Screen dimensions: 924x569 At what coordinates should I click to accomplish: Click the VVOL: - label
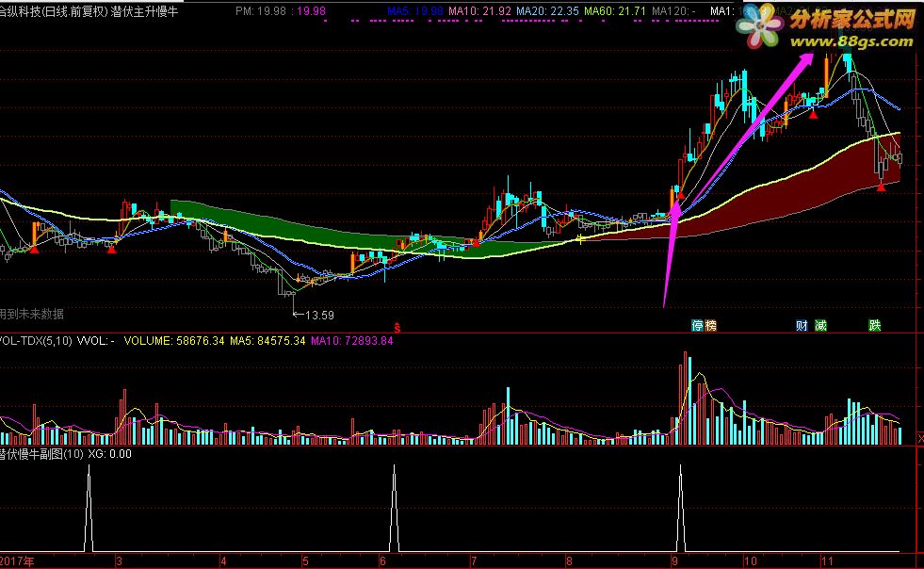coord(95,341)
